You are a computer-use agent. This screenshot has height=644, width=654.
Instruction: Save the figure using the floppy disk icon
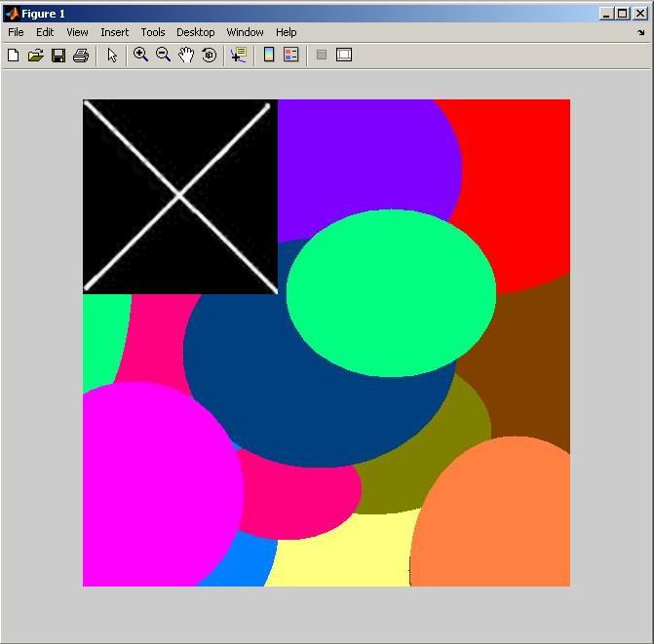pyautogui.click(x=58, y=56)
